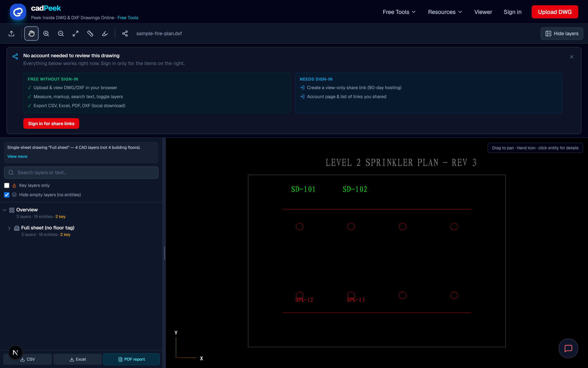The height and width of the screenshot is (368, 588).
Task: Click the round N badge icon
Action: point(15,352)
